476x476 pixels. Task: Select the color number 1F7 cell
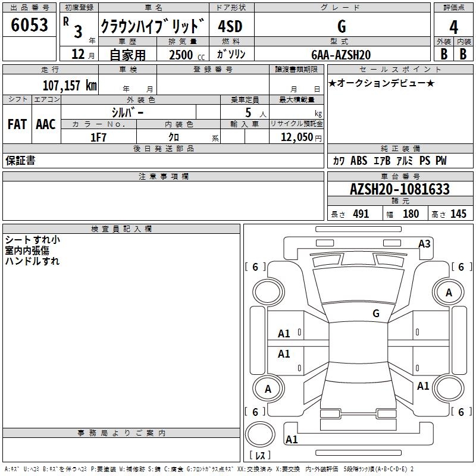(99, 137)
